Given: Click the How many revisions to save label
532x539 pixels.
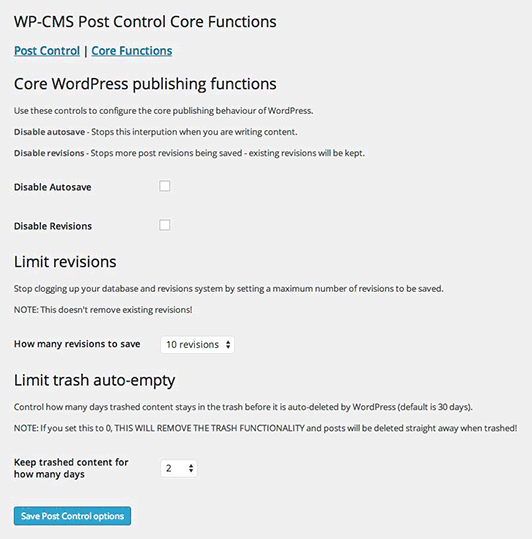Looking at the screenshot, I should (77, 344).
